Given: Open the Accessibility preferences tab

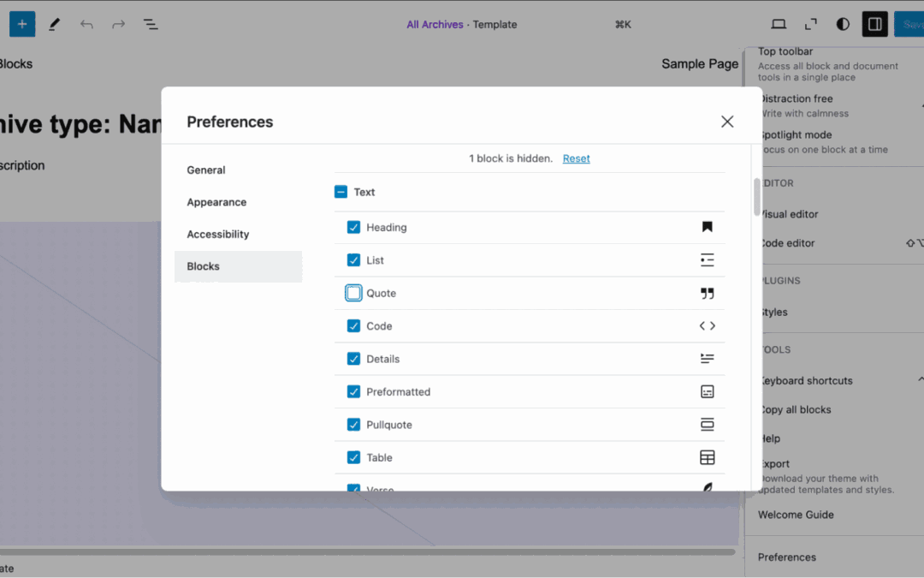Looking at the screenshot, I should pyautogui.click(x=218, y=234).
